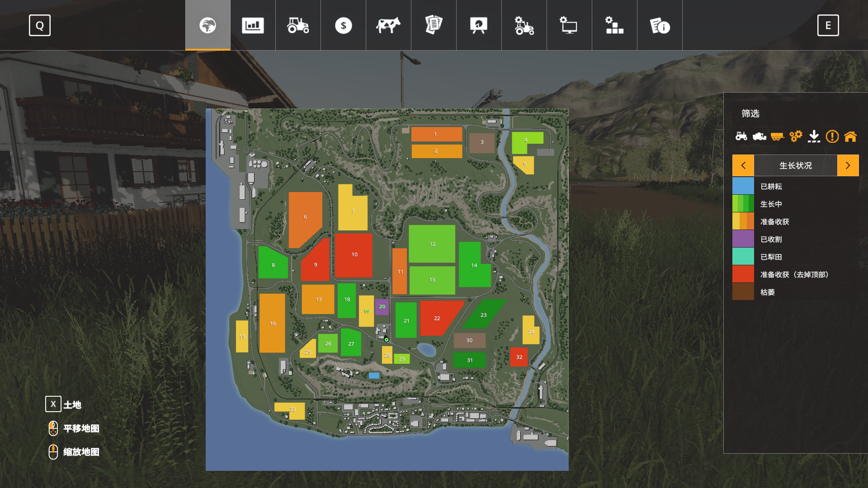868x488 pixels.
Task: Open the gear and blocks settings icon
Action: (x=614, y=25)
